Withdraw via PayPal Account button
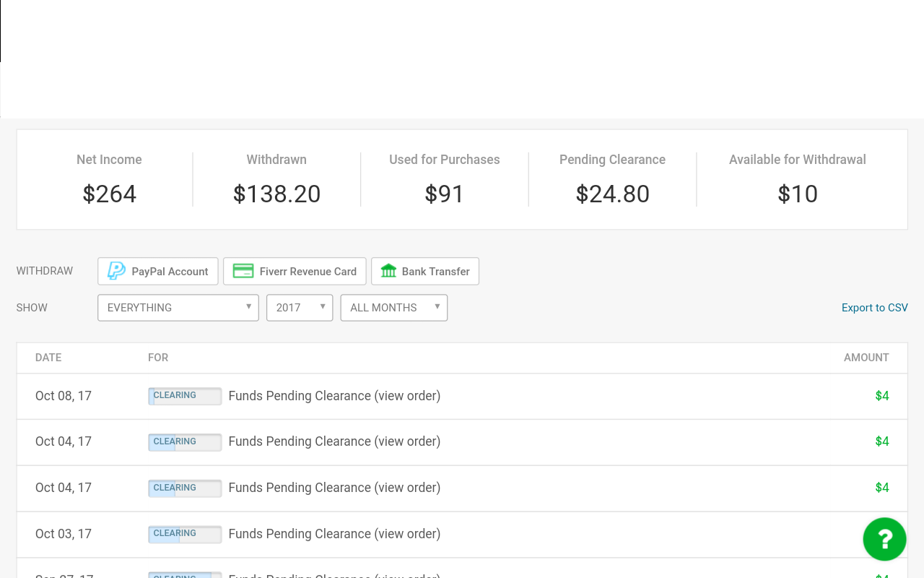This screenshot has width=924, height=578. point(158,272)
